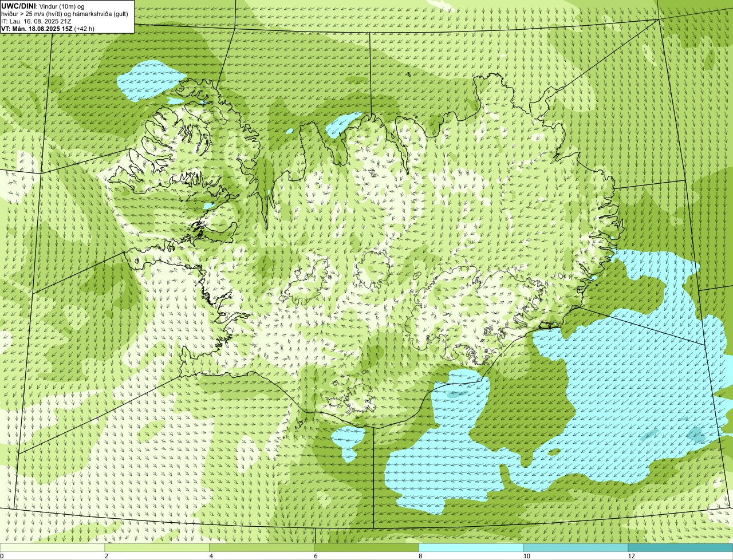Image resolution: width=733 pixels, height=560 pixels.
Task: Click the 'VT: Mán. 18.08.2025 15Z (+42 h)' line
Action: 48,28
